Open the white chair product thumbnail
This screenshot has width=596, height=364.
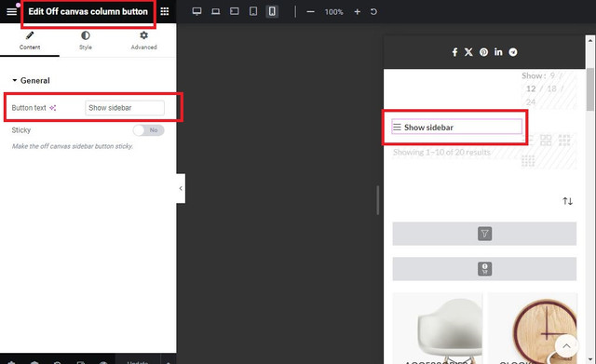pyautogui.click(x=437, y=329)
